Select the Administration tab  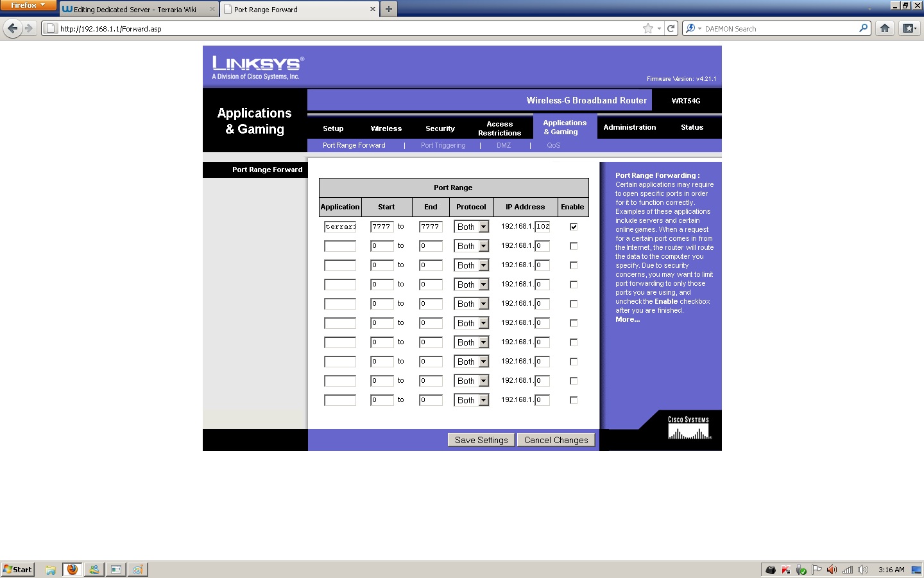click(x=629, y=127)
